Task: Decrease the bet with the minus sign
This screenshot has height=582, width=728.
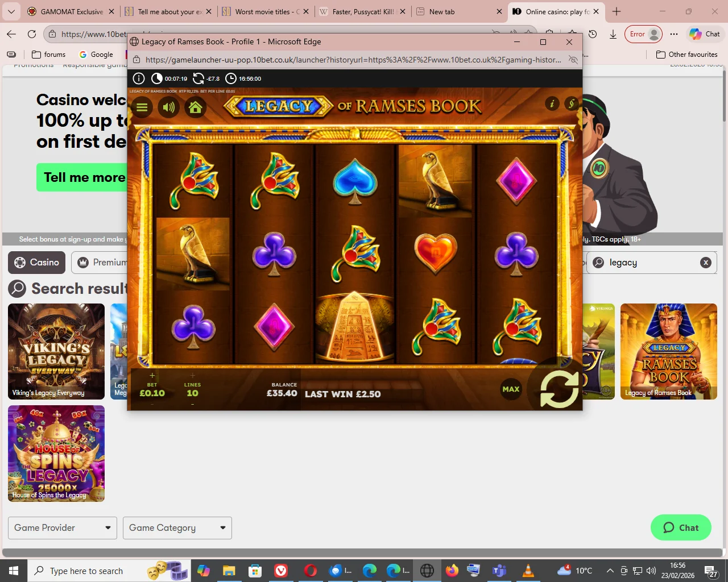Action: coord(152,404)
